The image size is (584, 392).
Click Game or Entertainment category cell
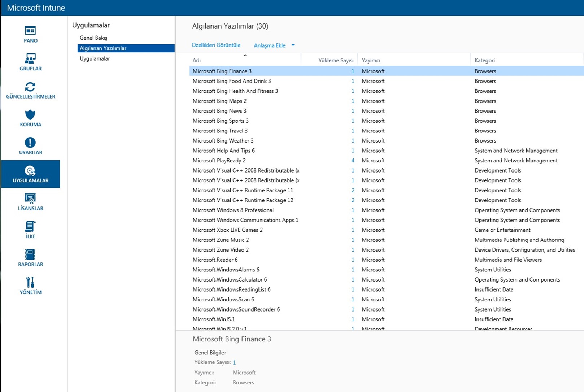point(502,230)
